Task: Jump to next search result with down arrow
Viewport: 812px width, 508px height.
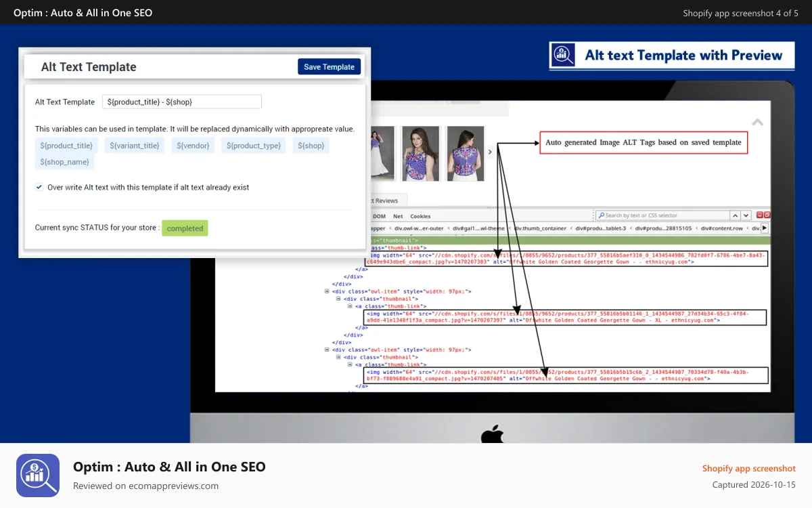Action: tap(746, 215)
